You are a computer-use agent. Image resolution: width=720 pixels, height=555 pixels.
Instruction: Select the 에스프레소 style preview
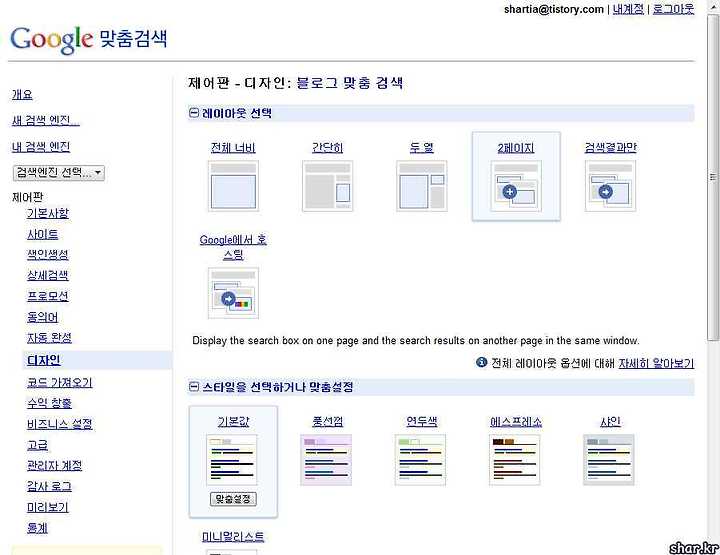click(x=515, y=460)
